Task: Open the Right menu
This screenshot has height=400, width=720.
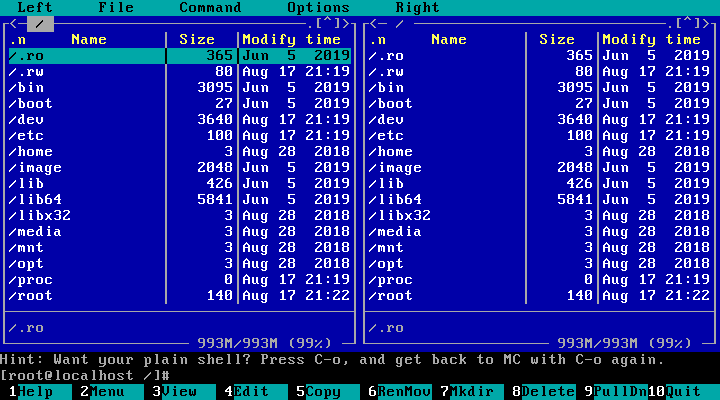Action: [417, 7]
